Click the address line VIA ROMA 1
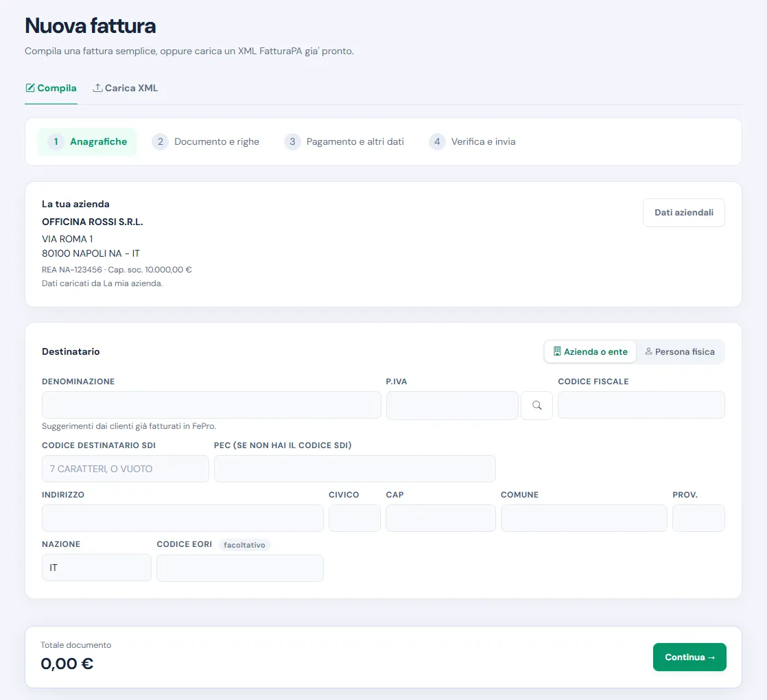Screen dimensions: 767x700 tap(67, 239)
